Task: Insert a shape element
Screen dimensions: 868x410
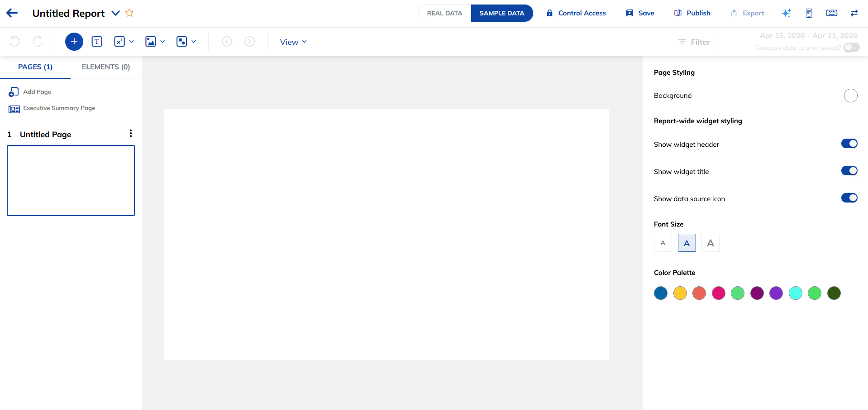Action: click(182, 42)
